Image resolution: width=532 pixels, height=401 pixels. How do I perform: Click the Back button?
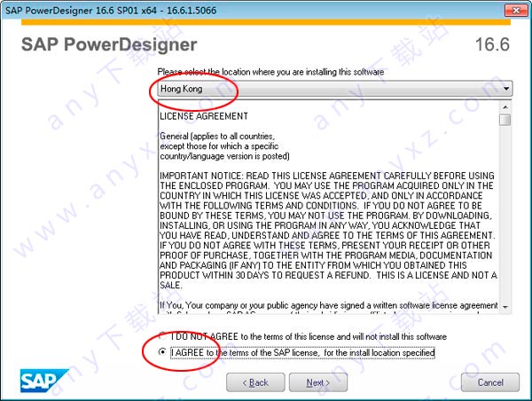(x=255, y=382)
